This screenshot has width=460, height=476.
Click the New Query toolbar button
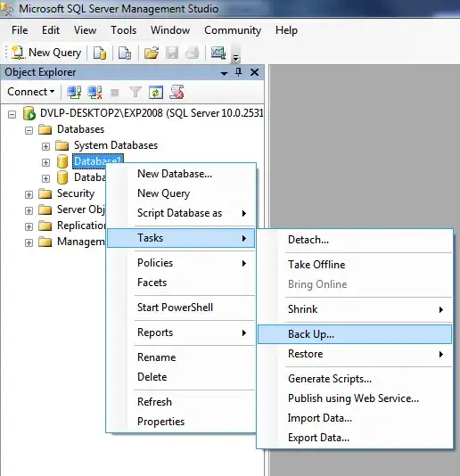coord(46,53)
